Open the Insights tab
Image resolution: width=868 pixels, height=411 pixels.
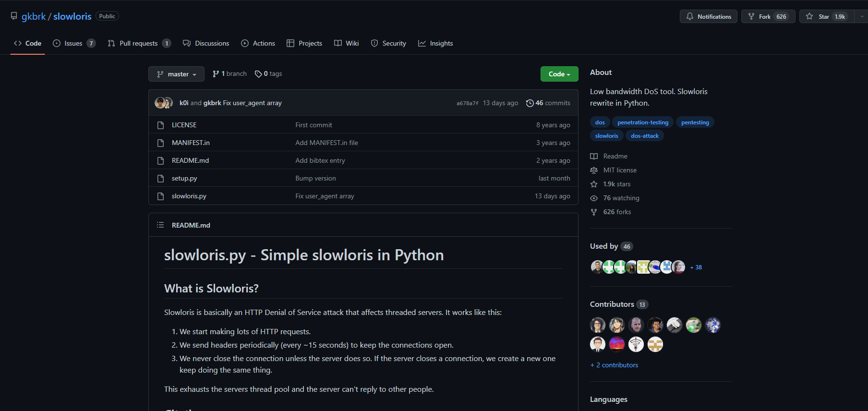[x=435, y=43]
